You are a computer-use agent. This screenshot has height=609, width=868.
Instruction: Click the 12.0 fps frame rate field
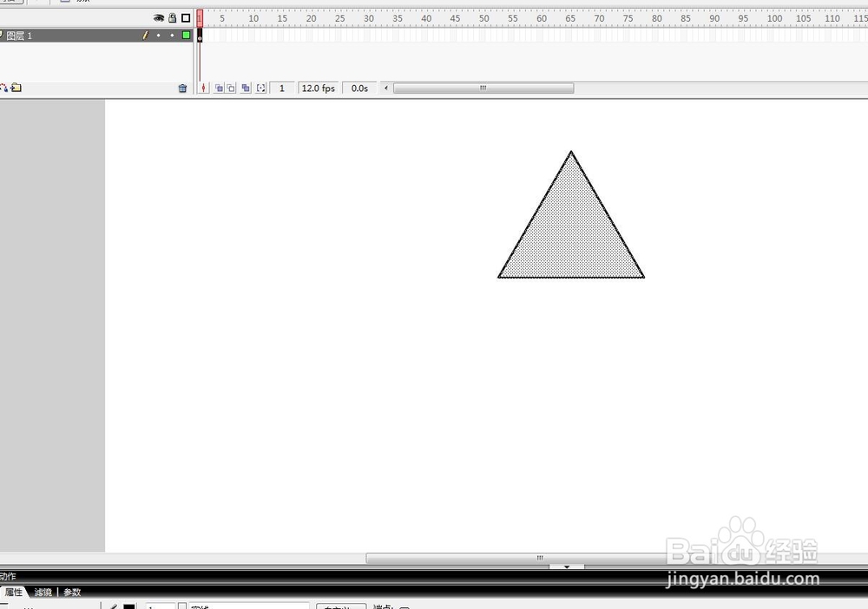pos(319,88)
